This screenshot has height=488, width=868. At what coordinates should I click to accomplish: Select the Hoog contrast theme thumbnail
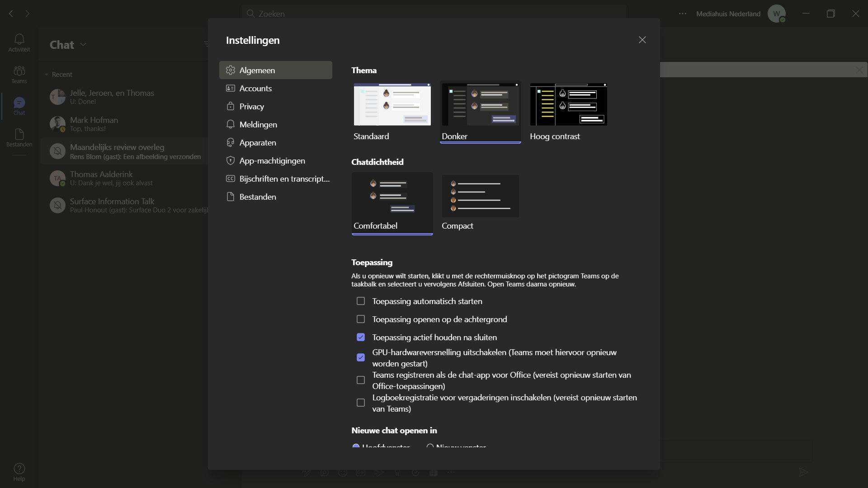pyautogui.click(x=568, y=105)
